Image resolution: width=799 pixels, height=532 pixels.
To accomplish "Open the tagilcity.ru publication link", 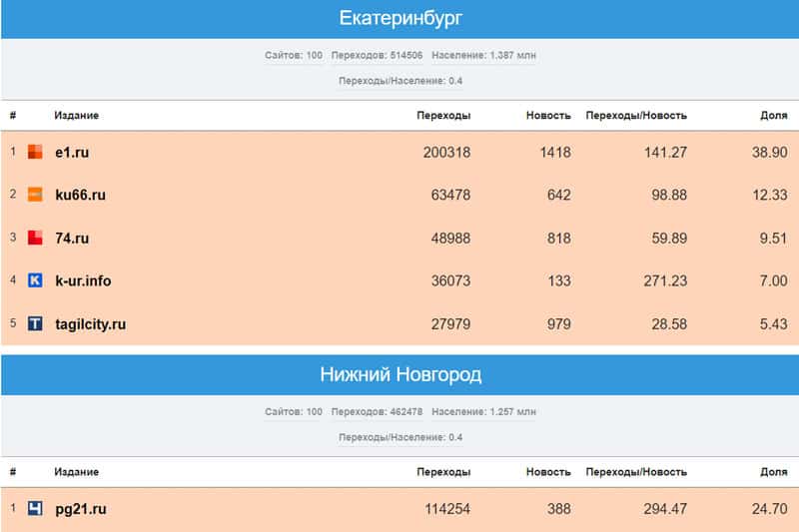I will pos(91,324).
